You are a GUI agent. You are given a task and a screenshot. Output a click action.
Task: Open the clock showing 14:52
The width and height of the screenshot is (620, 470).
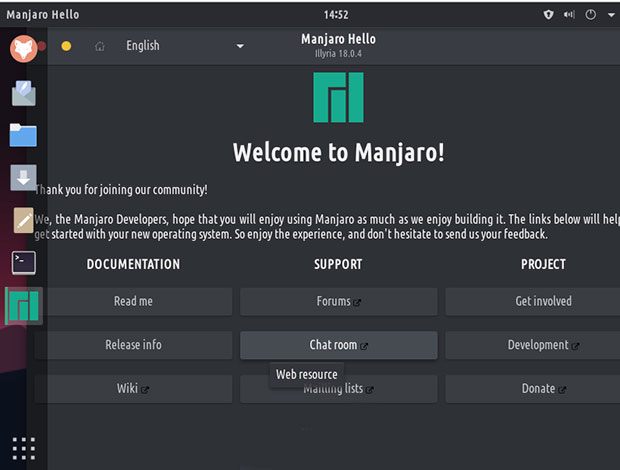pyautogui.click(x=336, y=15)
